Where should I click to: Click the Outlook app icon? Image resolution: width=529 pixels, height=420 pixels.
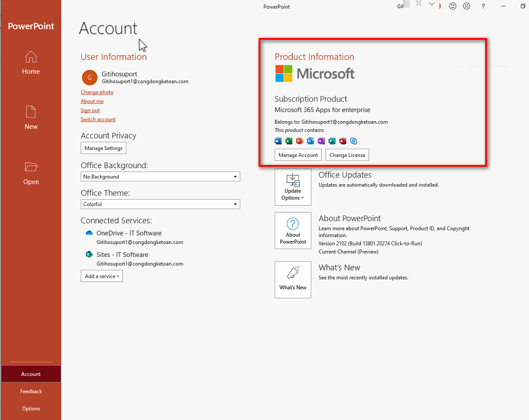tap(310, 141)
